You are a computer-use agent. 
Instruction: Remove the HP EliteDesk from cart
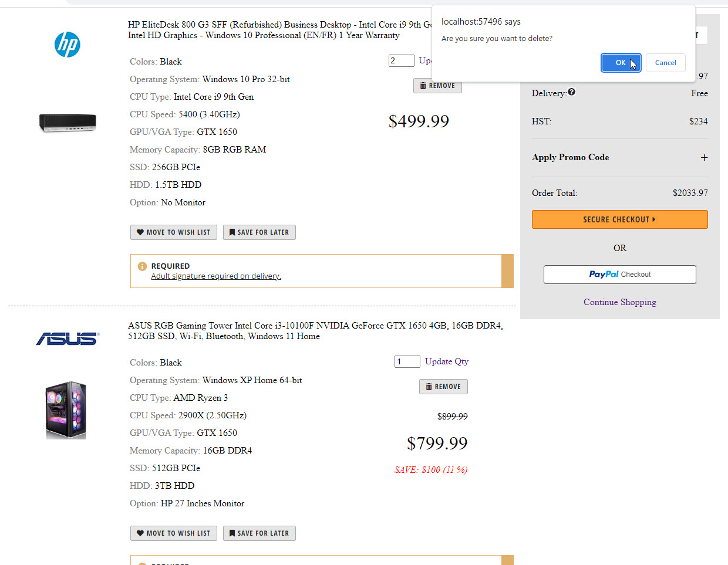click(x=437, y=86)
